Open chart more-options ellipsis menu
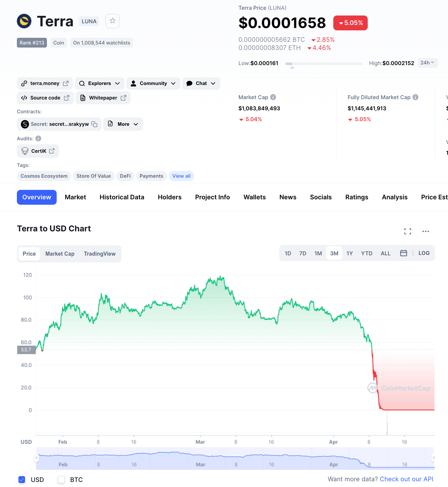This screenshot has width=448, height=487. coord(425,231)
